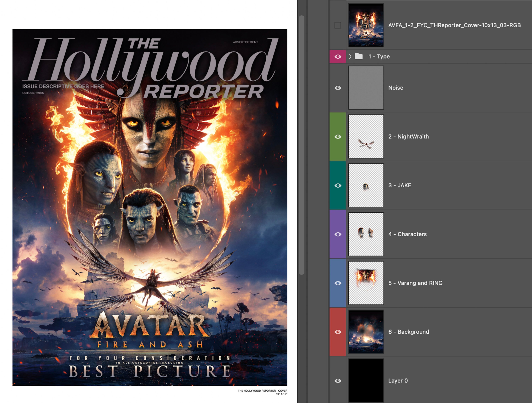Hide the 4 - Characters layer

pos(338,234)
